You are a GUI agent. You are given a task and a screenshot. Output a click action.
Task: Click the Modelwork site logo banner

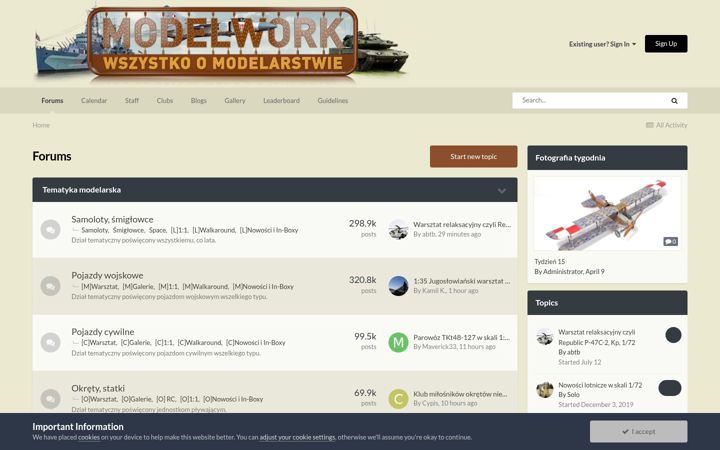(222, 42)
